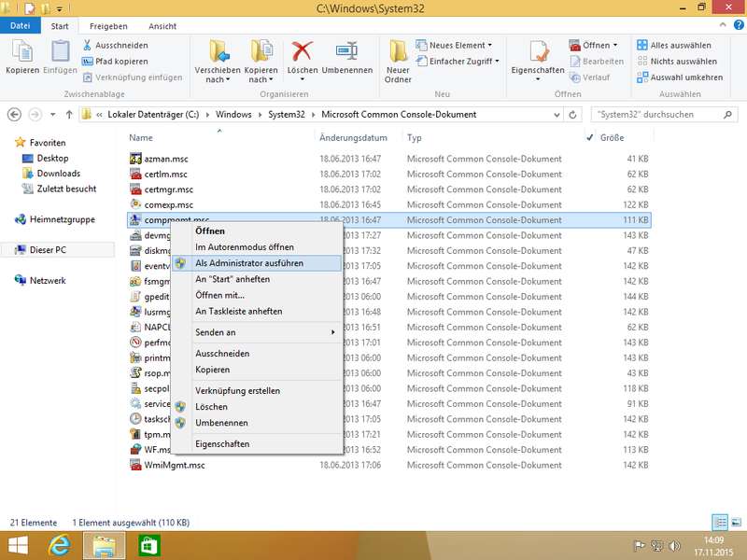Screen dimensions: 747x560
Task: Open the ribbon Eigenschaften icon with checkmark
Action: [x=538, y=52]
